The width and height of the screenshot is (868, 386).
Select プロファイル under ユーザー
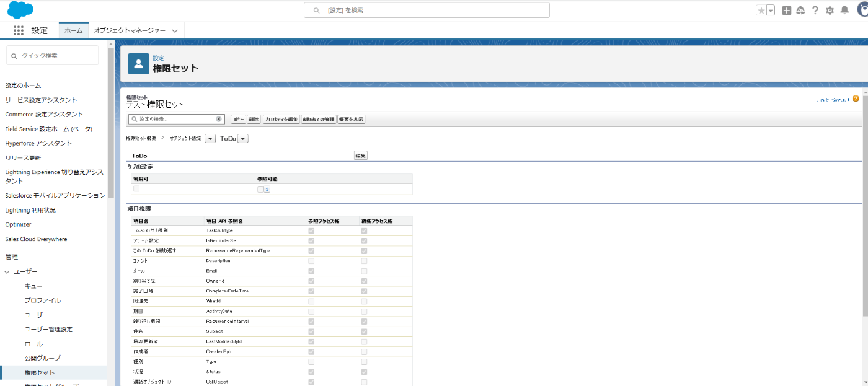(43, 300)
